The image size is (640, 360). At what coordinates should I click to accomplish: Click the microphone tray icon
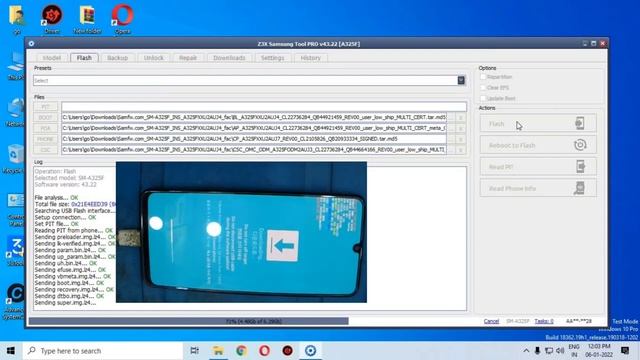click(538, 351)
